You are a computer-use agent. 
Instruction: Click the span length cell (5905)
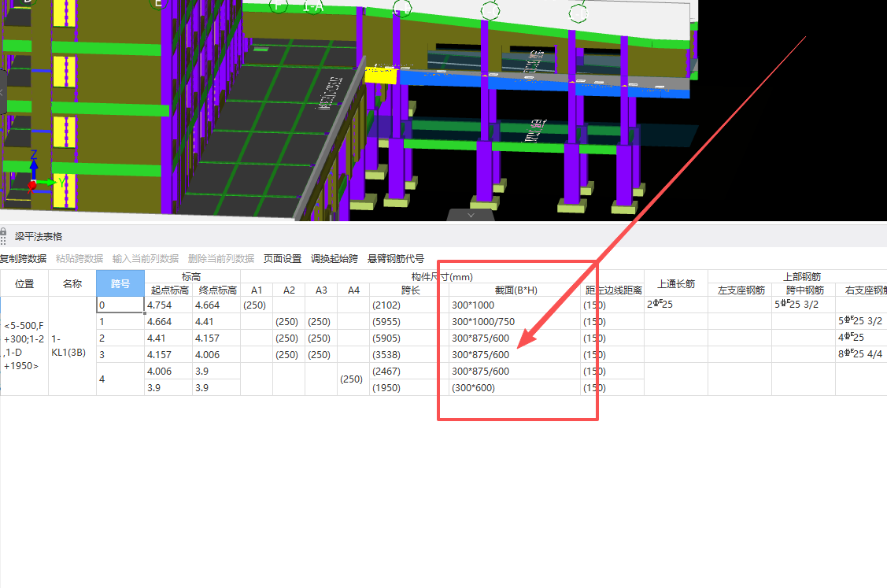pos(409,338)
